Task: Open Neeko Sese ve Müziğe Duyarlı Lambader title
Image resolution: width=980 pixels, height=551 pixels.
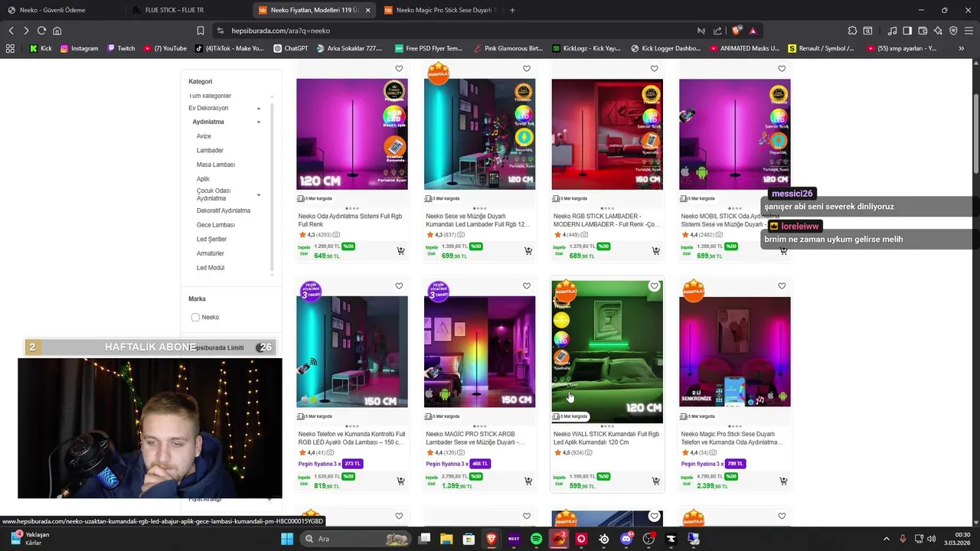Action: (x=477, y=220)
